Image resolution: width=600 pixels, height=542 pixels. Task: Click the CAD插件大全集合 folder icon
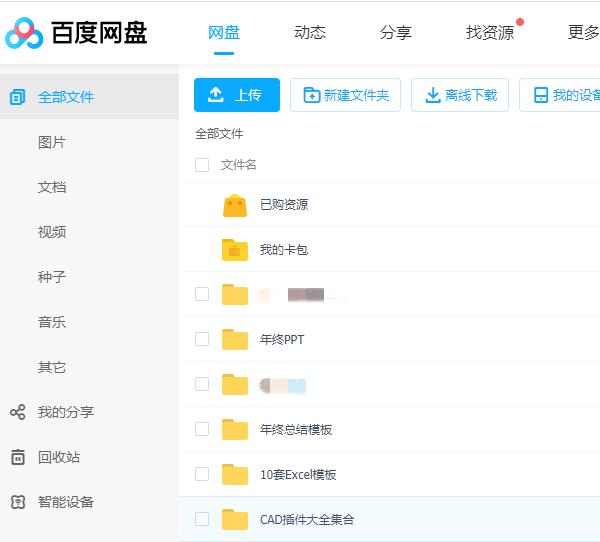coord(235,520)
